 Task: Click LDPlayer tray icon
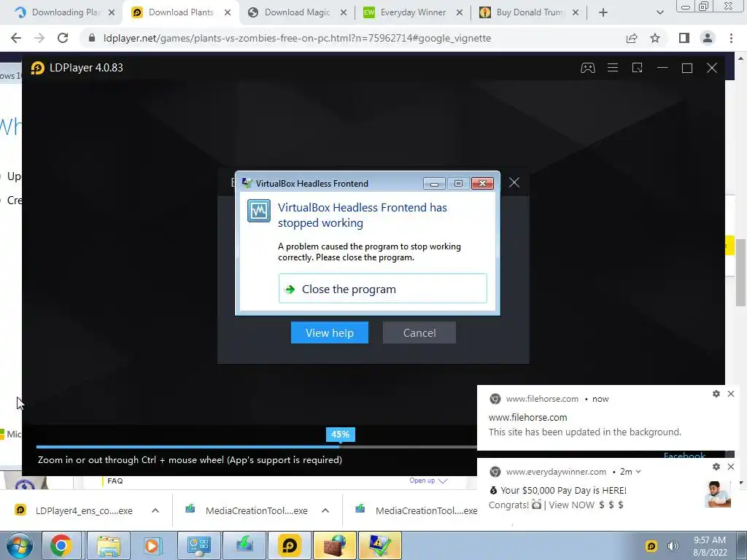tap(651, 546)
